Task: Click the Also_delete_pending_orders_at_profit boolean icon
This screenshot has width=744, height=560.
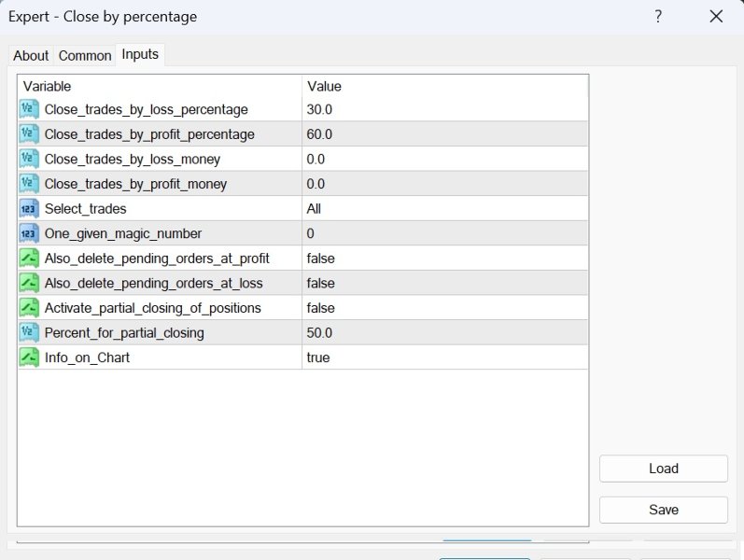Action: 28,258
